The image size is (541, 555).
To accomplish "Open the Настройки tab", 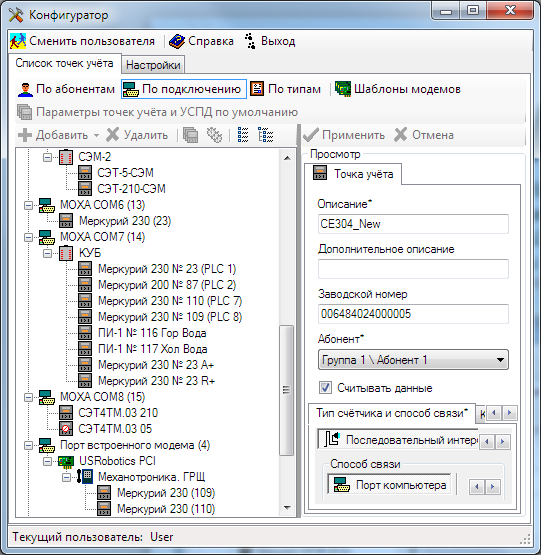I will tap(153, 65).
